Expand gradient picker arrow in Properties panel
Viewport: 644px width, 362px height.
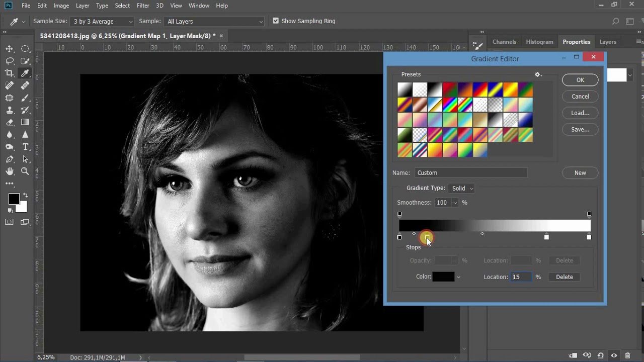pyautogui.click(x=630, y=75)
